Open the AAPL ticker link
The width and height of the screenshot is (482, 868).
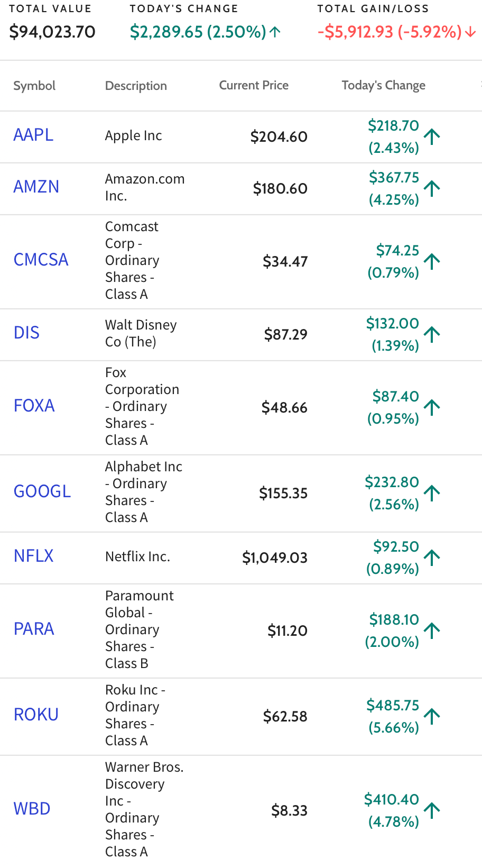33,135
